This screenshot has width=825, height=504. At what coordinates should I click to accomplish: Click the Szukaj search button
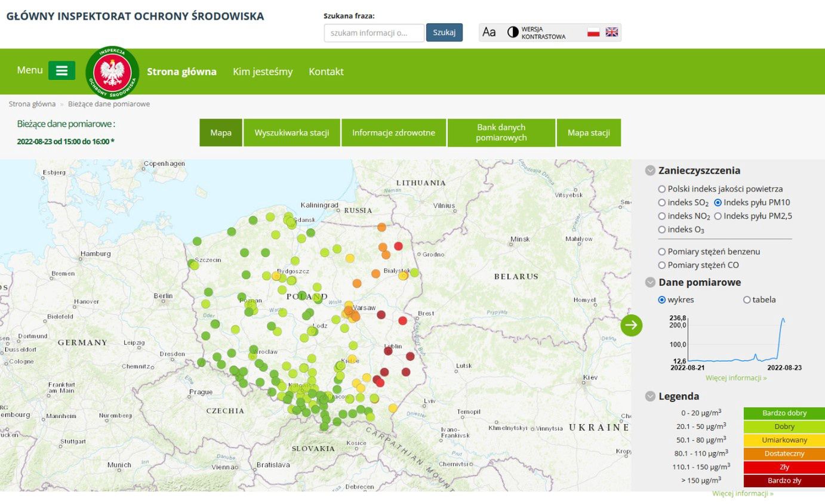tap(444, 32)
